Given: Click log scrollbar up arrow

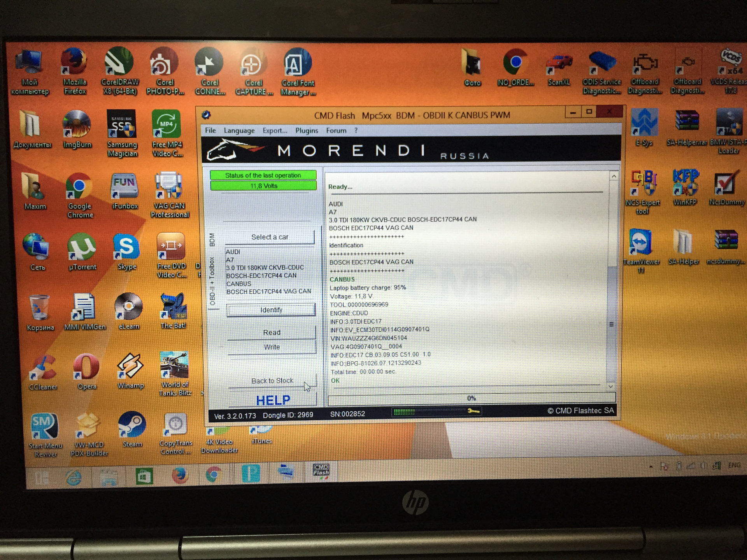Looking at the screenshot, I should (x=614, y=177).
